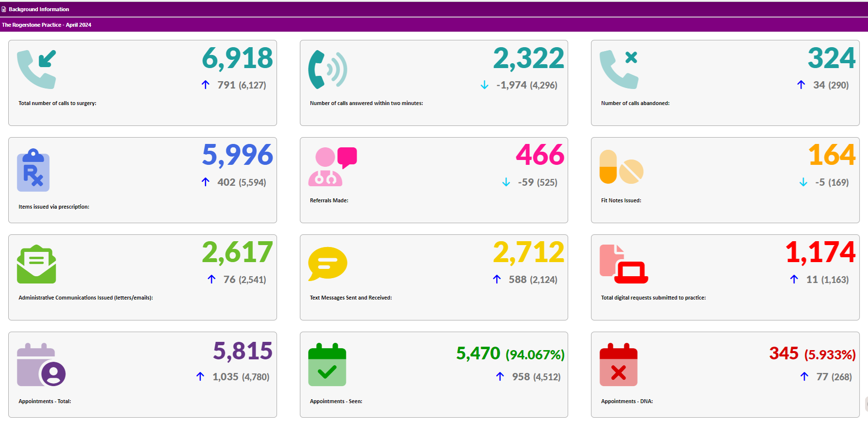Click the green envelope letters icon
Image resolution: width=868 pixels, height=425 pixels.
[x=36, y=264]
